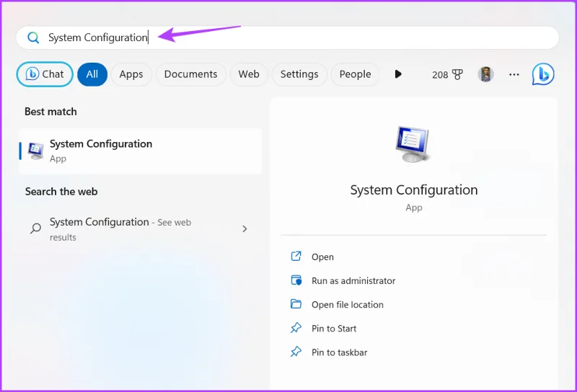Click the magnifier icon beside web results
Viewport: 577px width, 392px height.
[35, 228]
